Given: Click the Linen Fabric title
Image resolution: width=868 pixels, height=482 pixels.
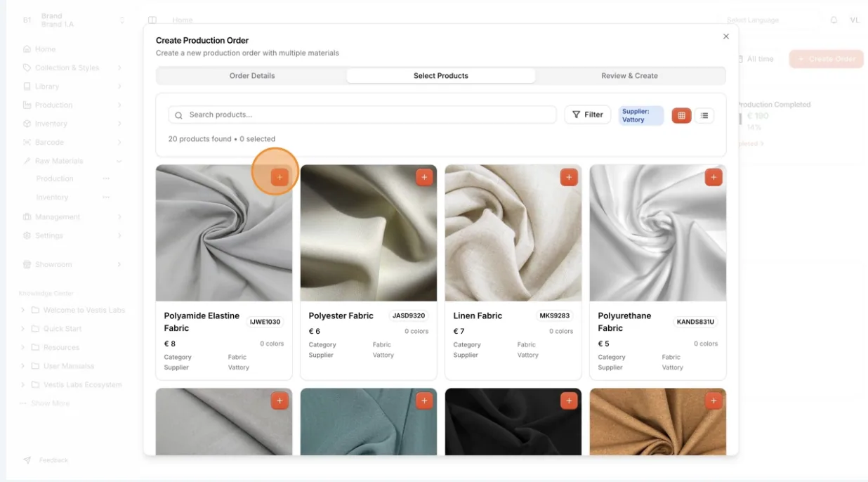Looking at the screenshot, I should click(x=478, y=316).
